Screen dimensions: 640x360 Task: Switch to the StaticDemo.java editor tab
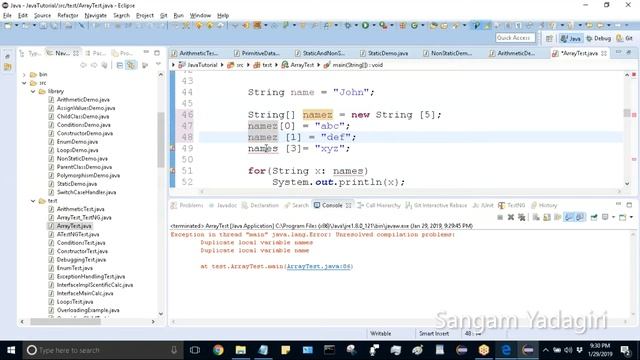[x=384, y=53]
